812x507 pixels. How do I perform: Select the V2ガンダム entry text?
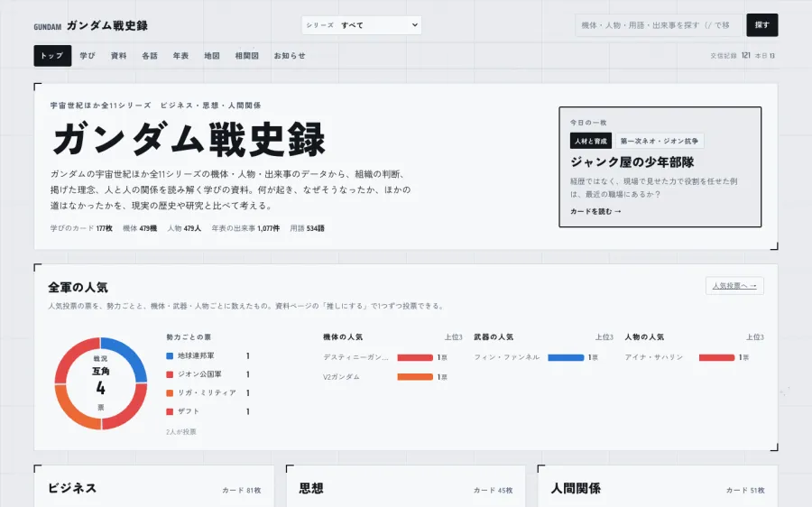click(341, 377)
